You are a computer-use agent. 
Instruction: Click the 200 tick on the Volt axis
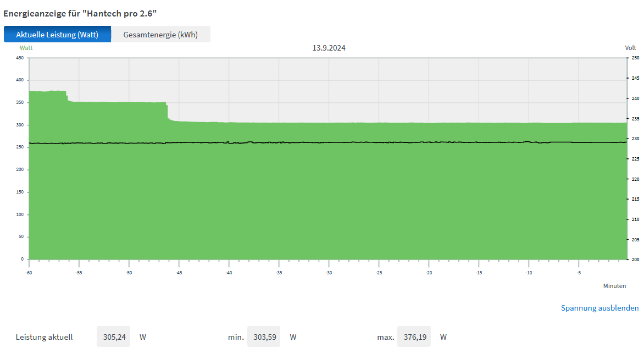(x=635, y=259)
